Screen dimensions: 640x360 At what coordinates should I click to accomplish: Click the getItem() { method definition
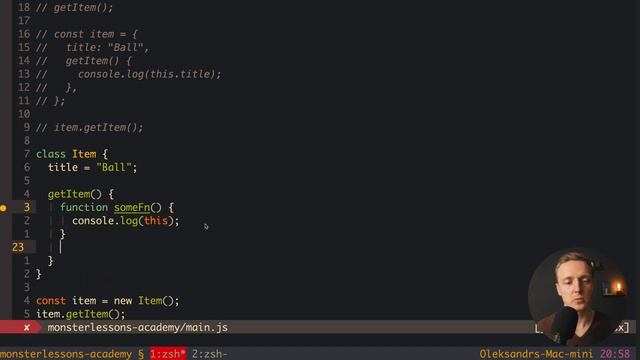click(81, 194)
